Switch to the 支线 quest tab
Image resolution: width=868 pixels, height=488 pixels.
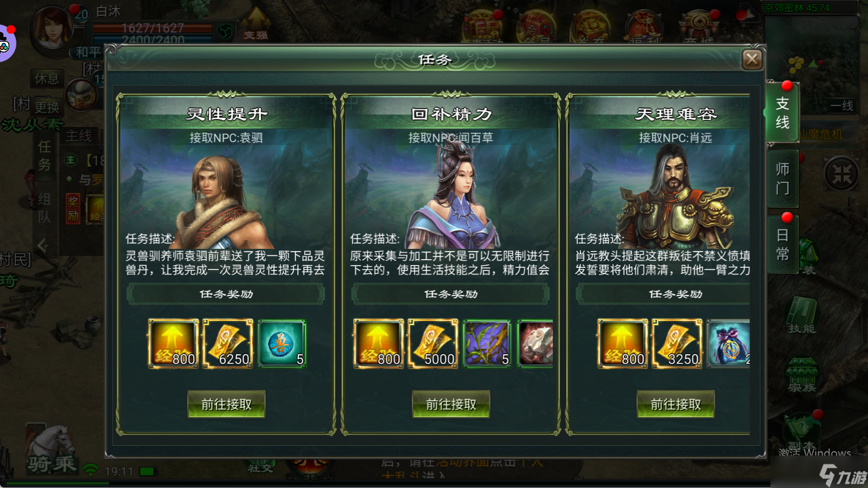pyautogui.click(x=782, y=112)
